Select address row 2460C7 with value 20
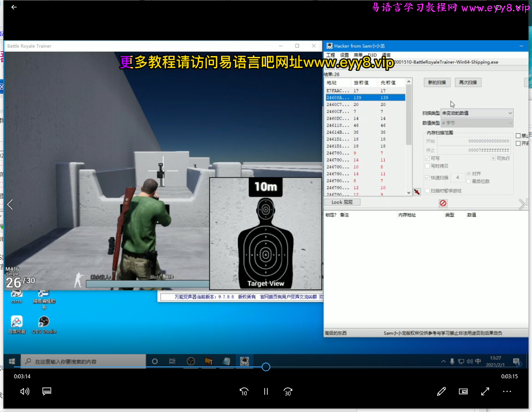Image resolution: width=532 pixels, height=412 pixels. (x=365, y=105)
